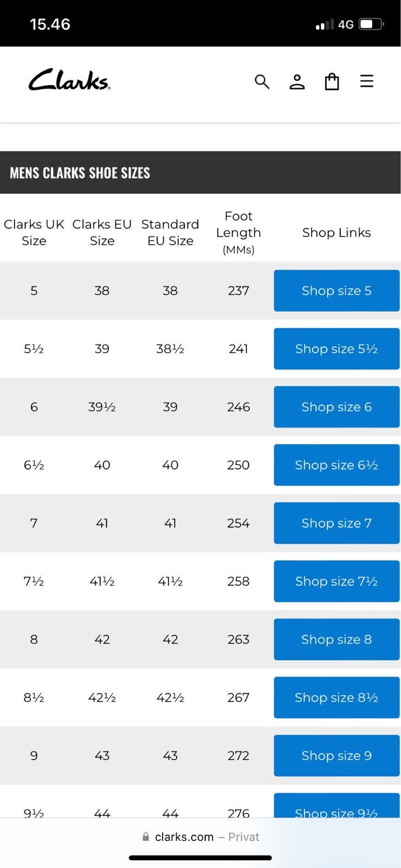Tap the Clarks logo
Screen dimensions: 401x868
coord(69,80)
